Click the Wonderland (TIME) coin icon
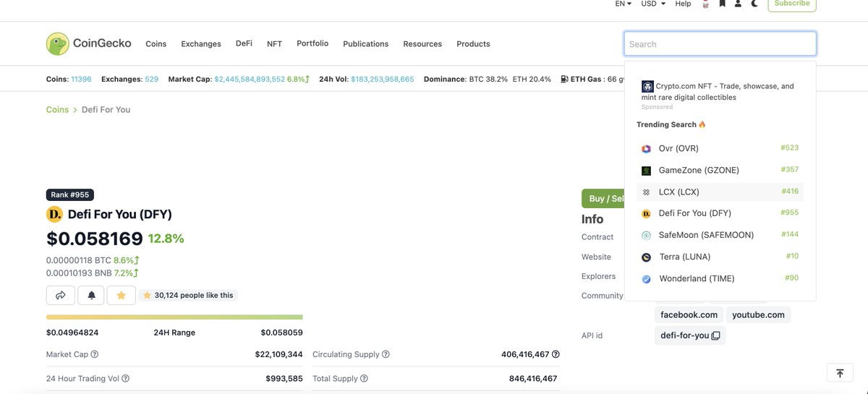This screenshot has height=394, width=868. (x=647, y=279)
